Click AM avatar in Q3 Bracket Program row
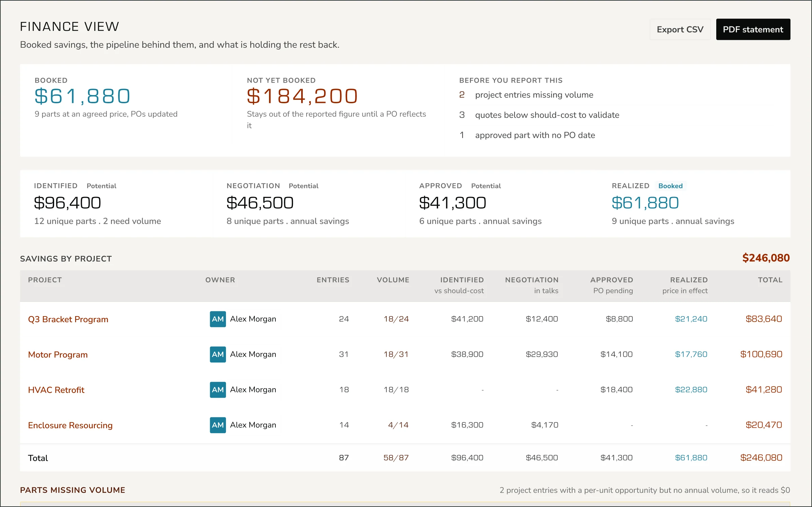812x507 pixels. pyautogui.click(x=218, y=319)
